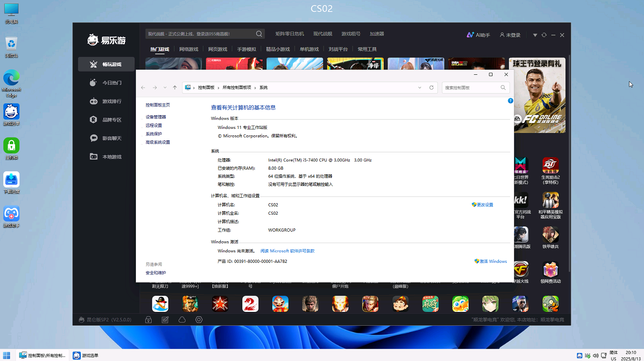Click 高级系统设置 in Control Panel sidebar
This screenshot has width=644, height=361.
point(158,142)
